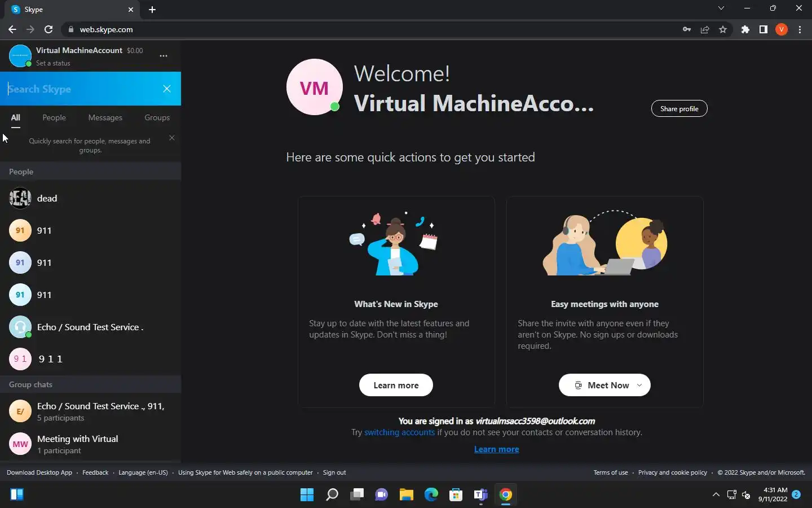Open the Skype tab in Chrome
The width and height of the screenshot is (812, 508).
73,10
